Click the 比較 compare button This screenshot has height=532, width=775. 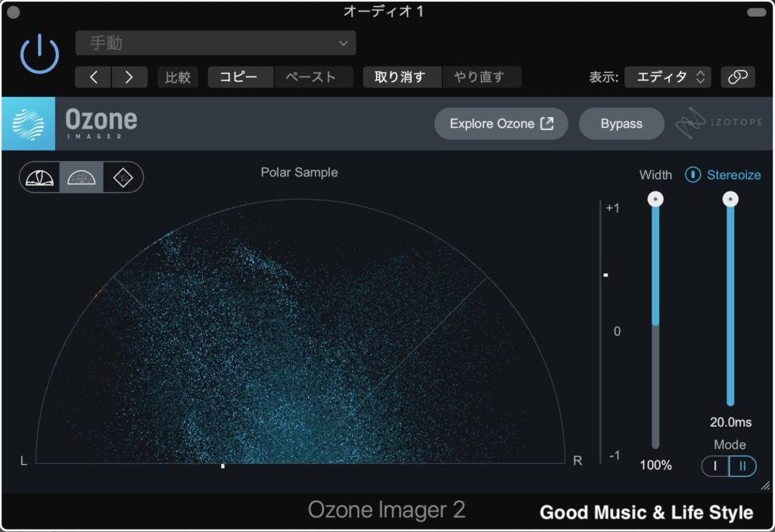[177, 77]
